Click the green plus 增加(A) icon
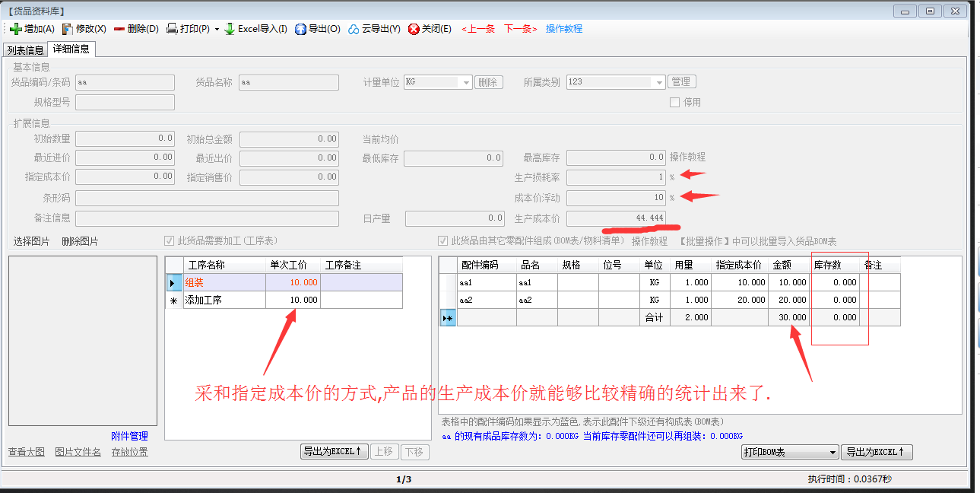The image size is (980, 493). pos(16,29)
